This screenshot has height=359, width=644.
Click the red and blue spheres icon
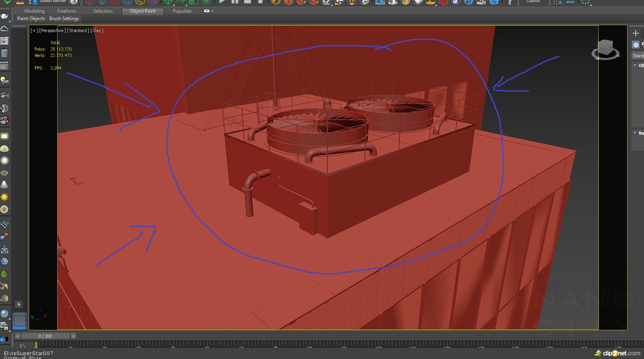click(4, 237)
